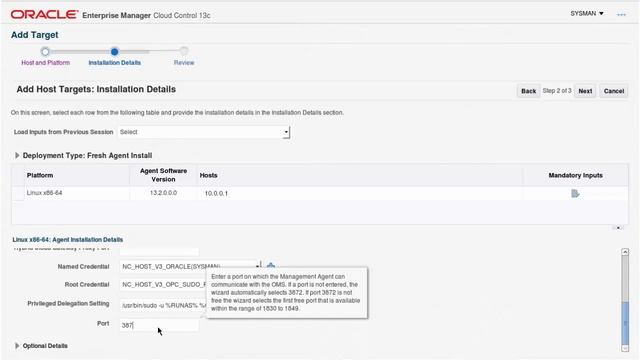Viewport: 640px width, 360px height.
Task: Select the Installation Details step circle
Action: tap(114, 51)
